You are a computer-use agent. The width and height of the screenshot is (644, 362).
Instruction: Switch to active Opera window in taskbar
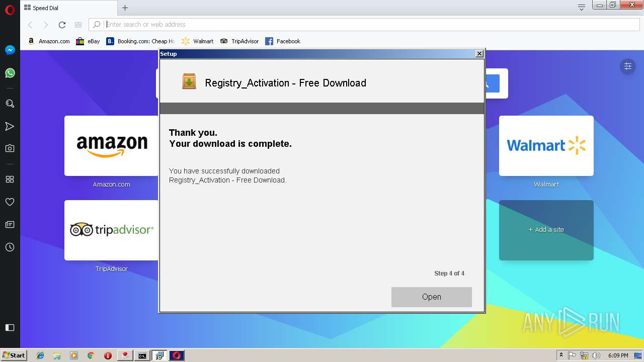pos(177,355)
